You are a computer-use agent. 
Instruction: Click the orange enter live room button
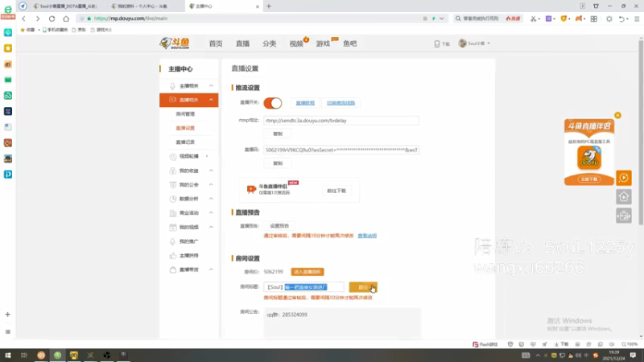(x=308, y=272)
